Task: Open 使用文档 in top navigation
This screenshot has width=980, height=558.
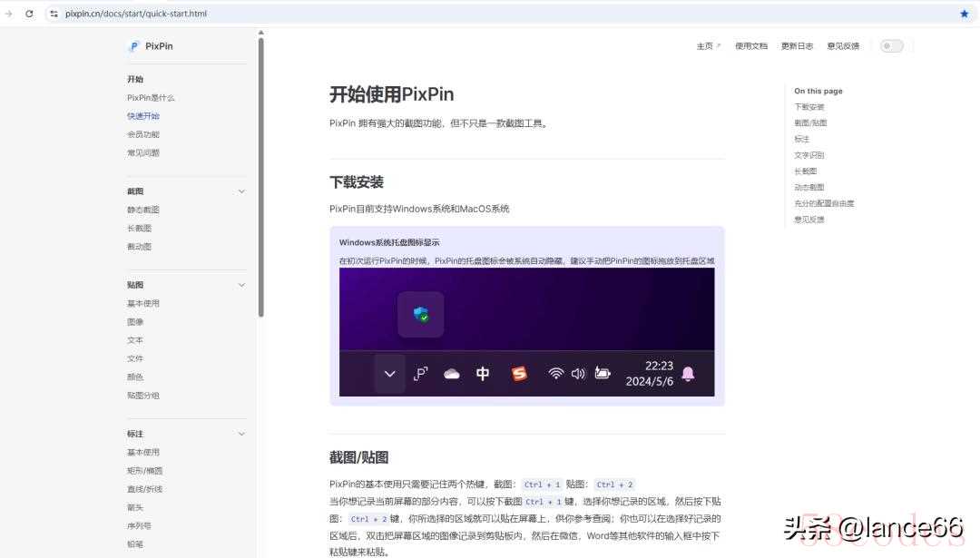Action: click(x=750, y=46)
